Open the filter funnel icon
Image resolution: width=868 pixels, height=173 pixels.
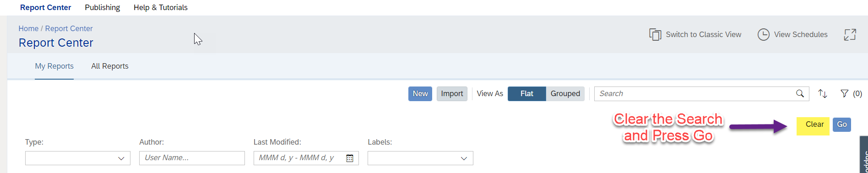point(844,93)
